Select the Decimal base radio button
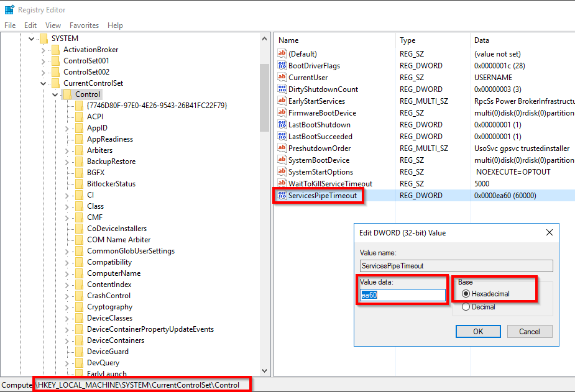575x392 pixels. pyautogui.click(x=466, y=307)
